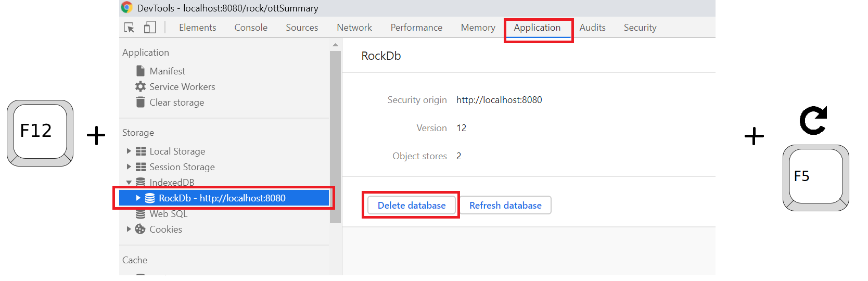Toggle the device toolbar icon
The height and width of the screenshot is (281, 868).
[x=150, y=28]
